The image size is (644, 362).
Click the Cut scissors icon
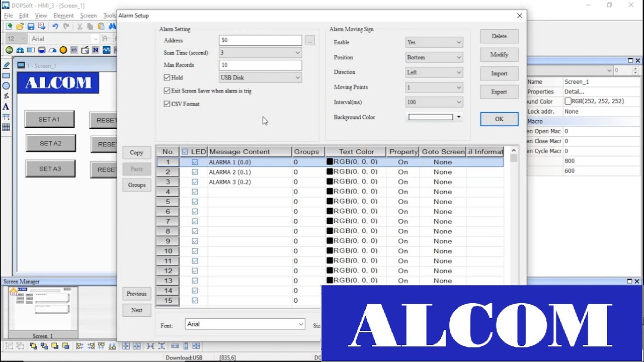coord(79,26)
